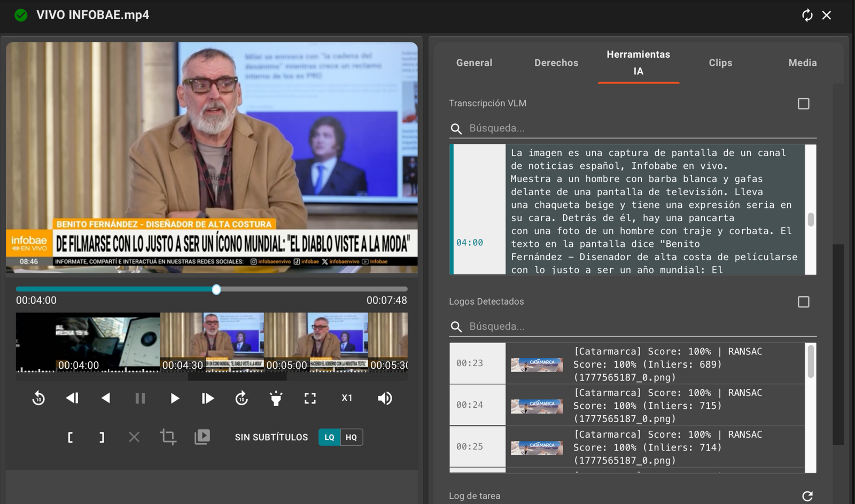Refresh the Log de tarea
The height and width of the screenshot is (504, 855).
coord(807,496)
